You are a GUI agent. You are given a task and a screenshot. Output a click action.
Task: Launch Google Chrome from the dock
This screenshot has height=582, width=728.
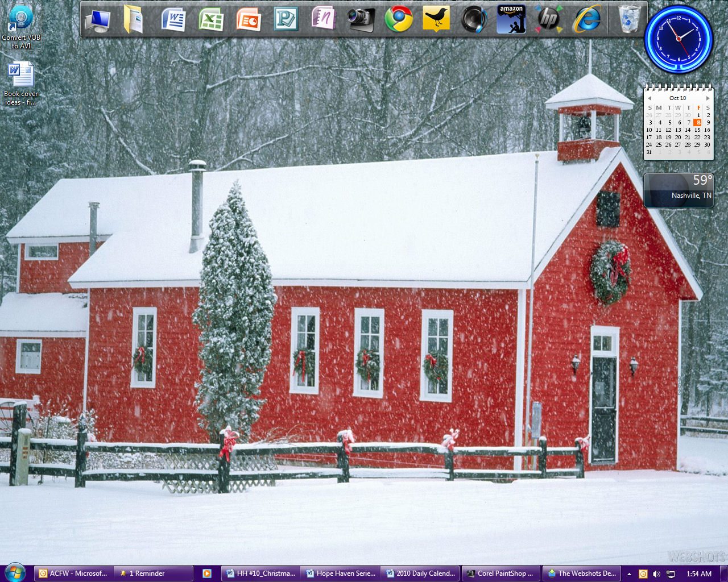(399, 19)
